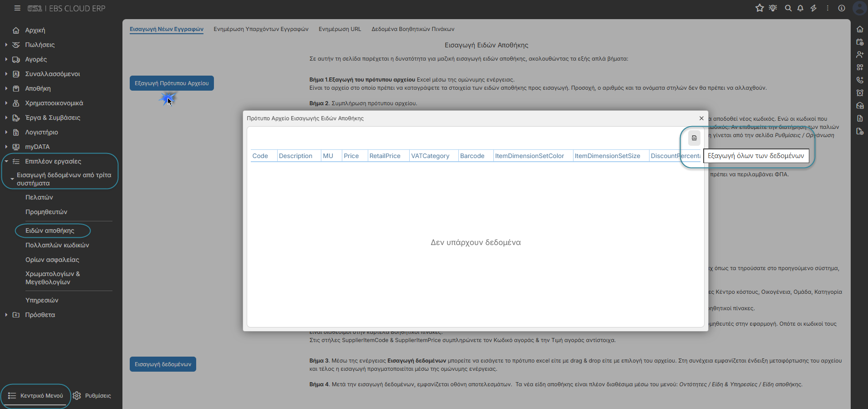The height and width of the screenshot is (409, 868).
Task: Click the home icon in right sidebar
Action: (x=860, y=29)
